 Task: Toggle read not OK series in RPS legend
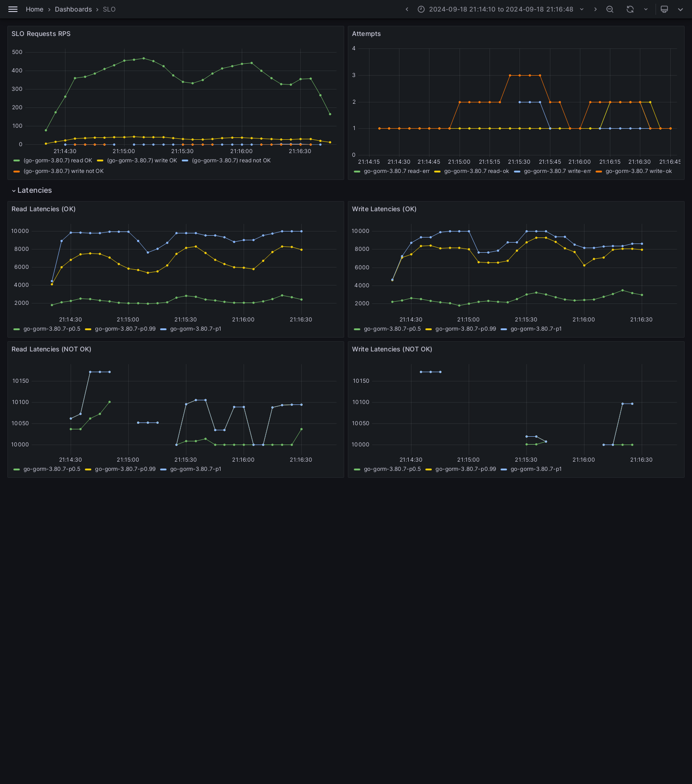click(x=231, y=160)
